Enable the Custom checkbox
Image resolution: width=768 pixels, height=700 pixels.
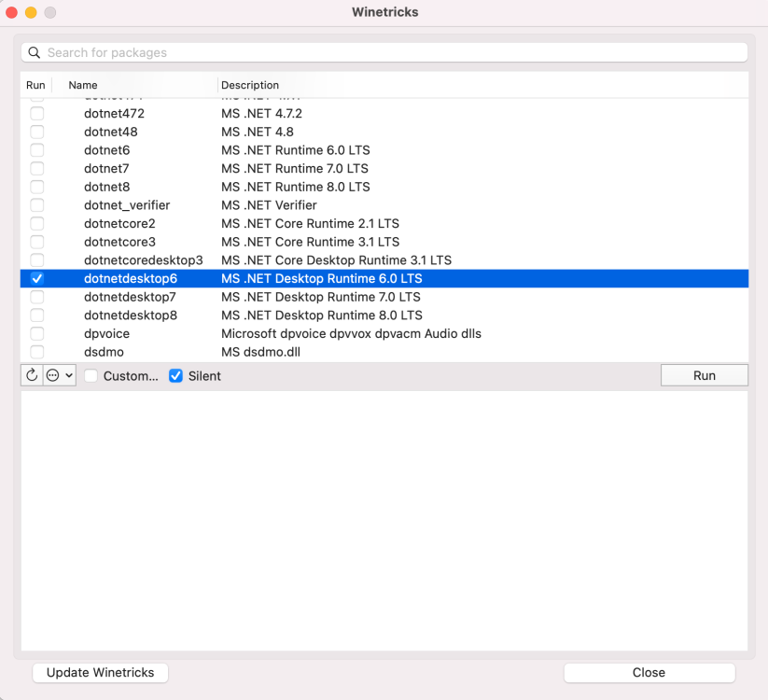click(x=91, y=376)
